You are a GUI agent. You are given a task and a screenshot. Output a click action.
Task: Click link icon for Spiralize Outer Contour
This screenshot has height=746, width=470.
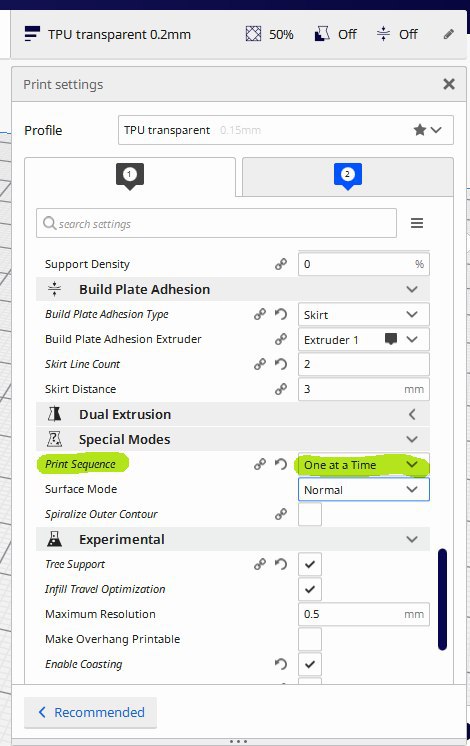[281, 514]
